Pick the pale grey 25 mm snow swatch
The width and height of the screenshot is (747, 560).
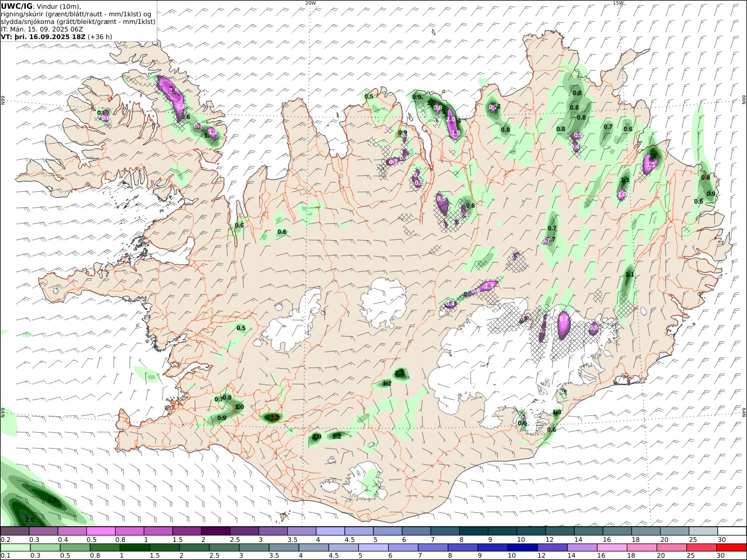point(703,531)
